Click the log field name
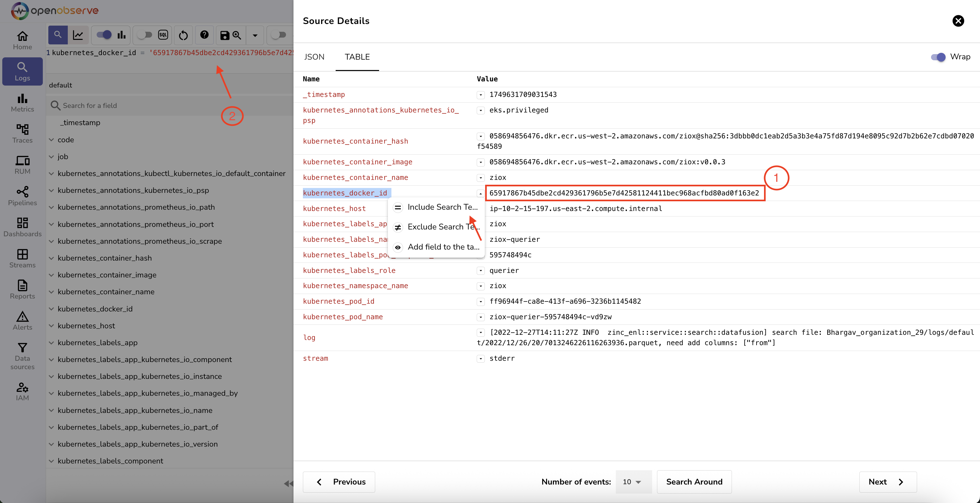Viewport: 980px width, 503px height. pos(309,338)
